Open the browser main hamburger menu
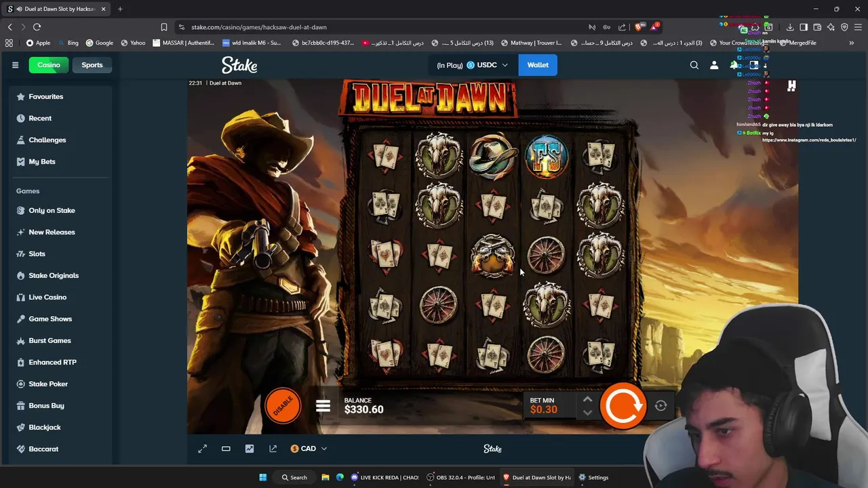Image resolution: width=868 pixels, height=488 pixels. coord(859,27)
